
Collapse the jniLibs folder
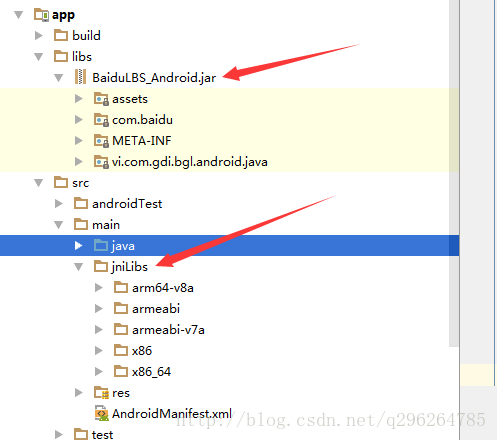click(x=79, y=267)
